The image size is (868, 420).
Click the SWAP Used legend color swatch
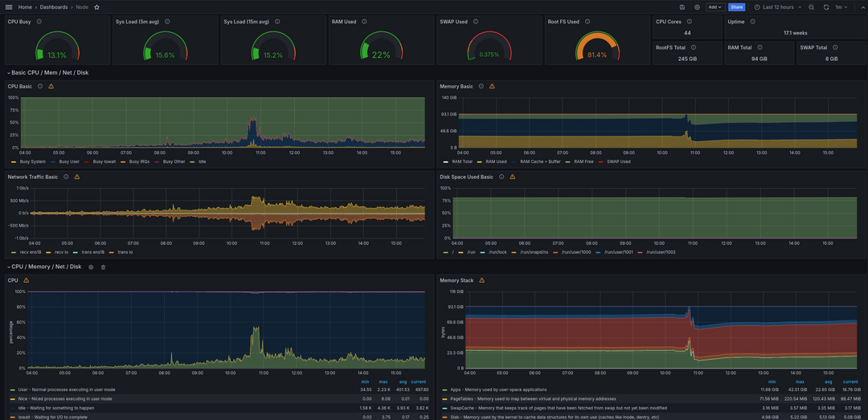(x=600, y=161)
